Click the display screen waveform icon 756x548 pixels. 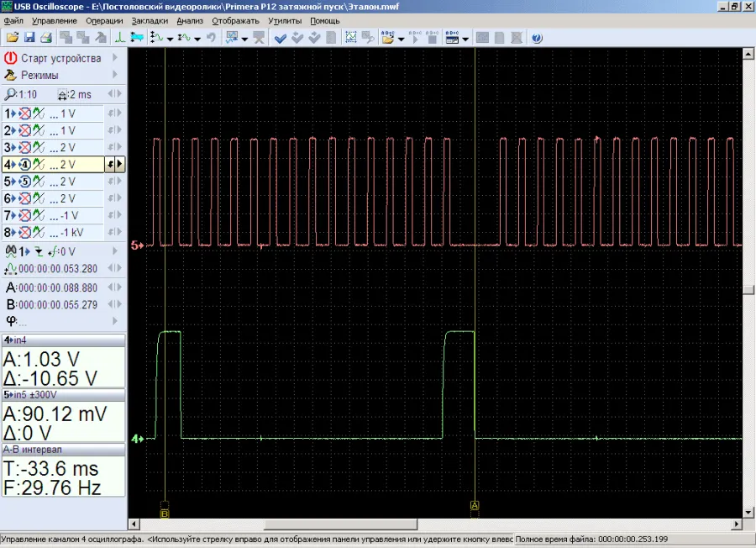[x=232, y=38]
